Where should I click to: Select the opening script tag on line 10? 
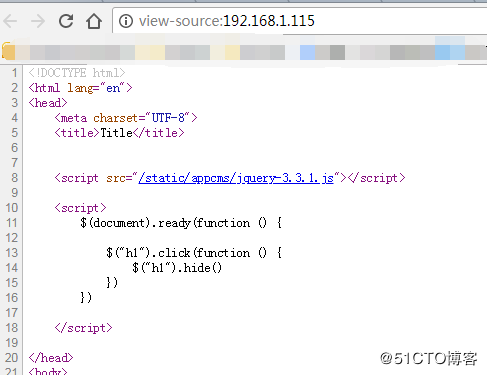click(80, 208)
